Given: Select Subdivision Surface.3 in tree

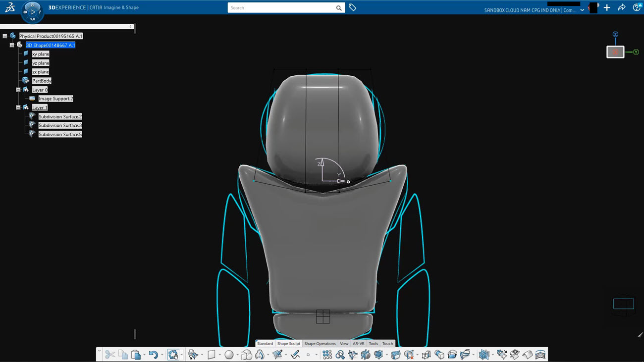Looking at the screenshot, I should (60, 125).
